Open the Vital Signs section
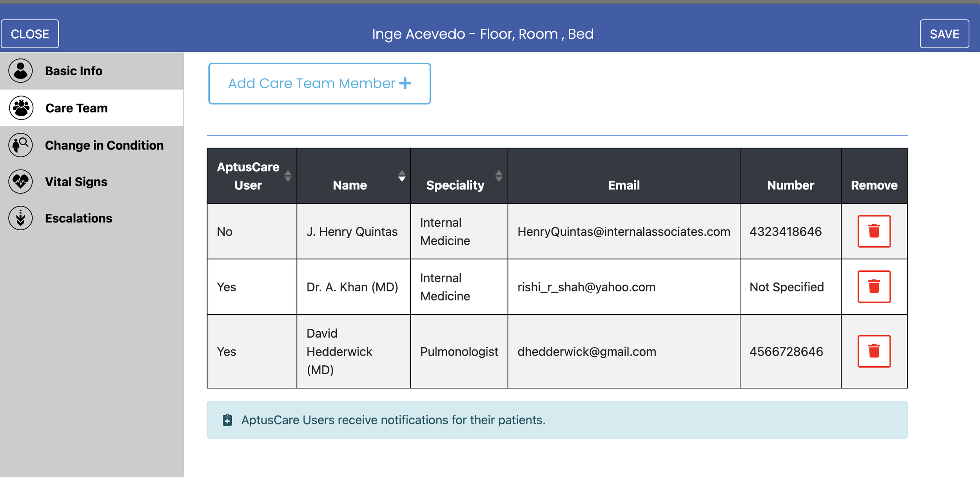This screenshot has height=477, width=980. click(x=92, y=182)
